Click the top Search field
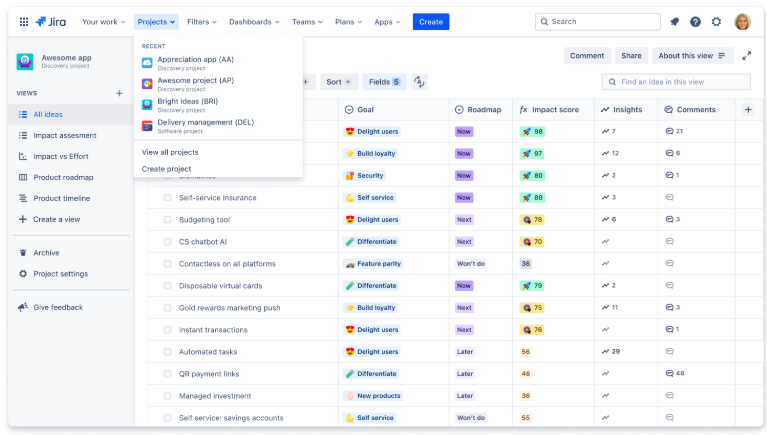Image resolution: width=767 pixels, height=435 pixels. coord(598,22)
